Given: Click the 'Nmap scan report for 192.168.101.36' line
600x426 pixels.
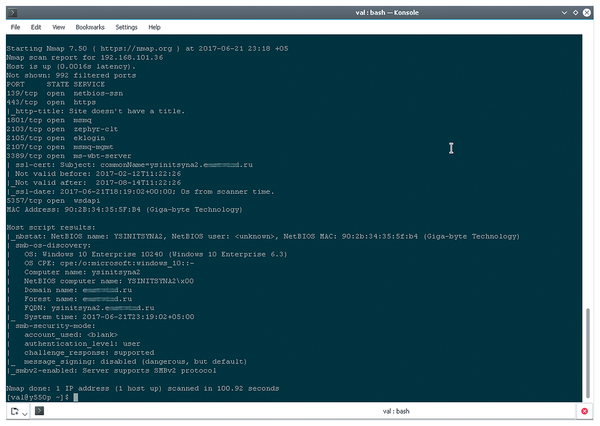Looking at the screenshot, I should (85, 57).
